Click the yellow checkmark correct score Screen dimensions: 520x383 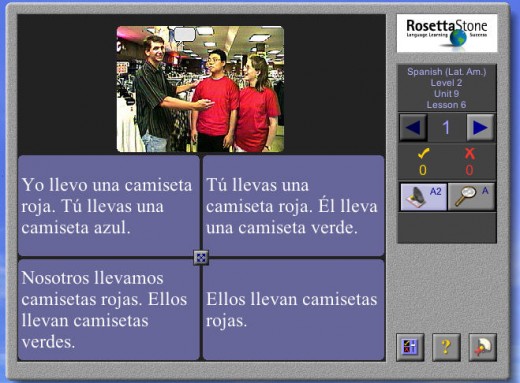(x=423, y=162)
